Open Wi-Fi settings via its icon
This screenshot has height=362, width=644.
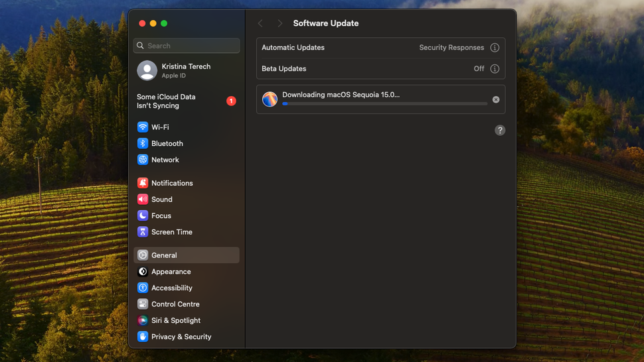(143, 127)
